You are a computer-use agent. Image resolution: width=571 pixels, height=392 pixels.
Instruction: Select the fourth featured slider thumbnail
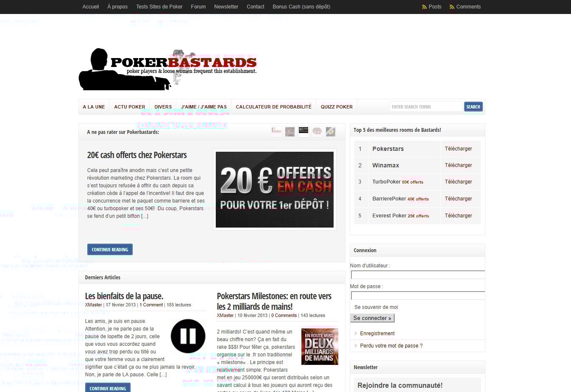(317, 132)
